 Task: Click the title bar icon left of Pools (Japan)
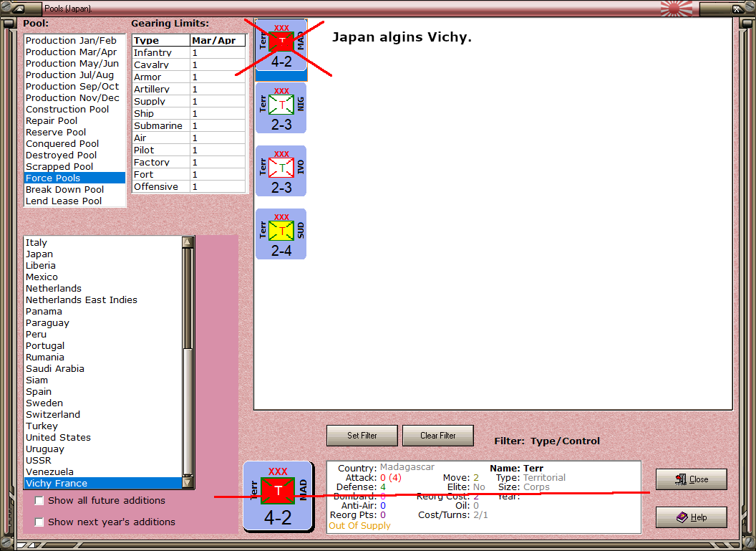click(19, 8)
